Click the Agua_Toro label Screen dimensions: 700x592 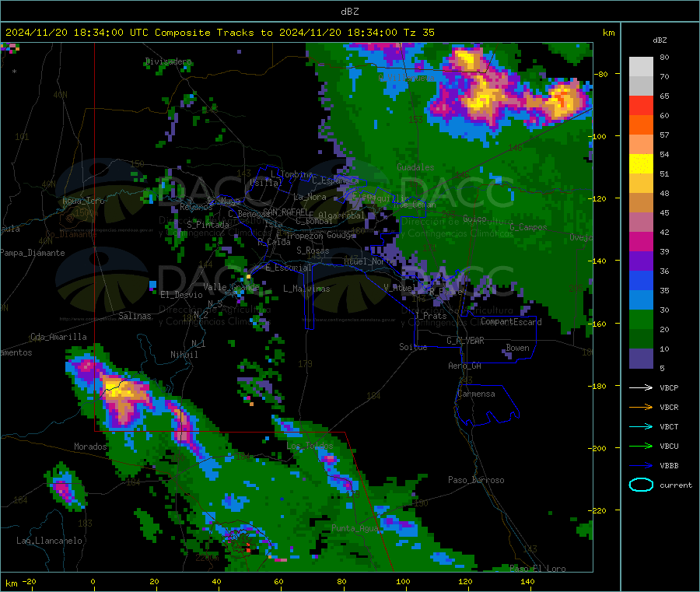click(x=83, y=201)
